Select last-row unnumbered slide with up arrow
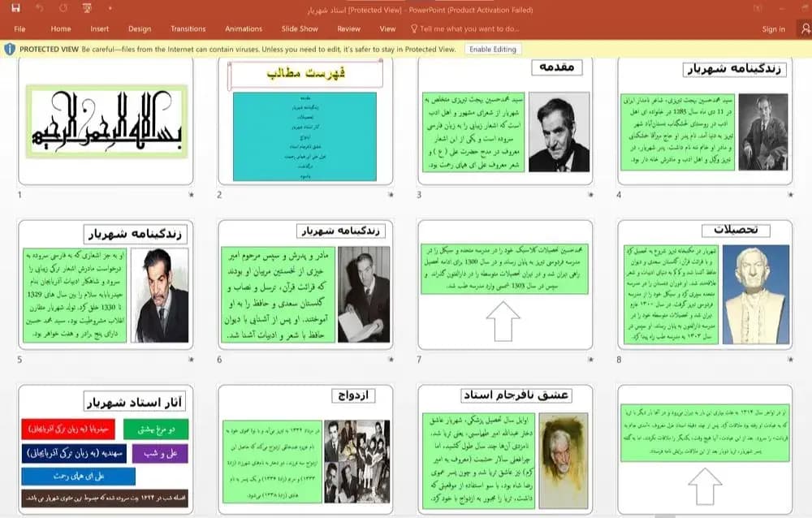The height and width of the screenshot is (518, 812). [705, 449]
